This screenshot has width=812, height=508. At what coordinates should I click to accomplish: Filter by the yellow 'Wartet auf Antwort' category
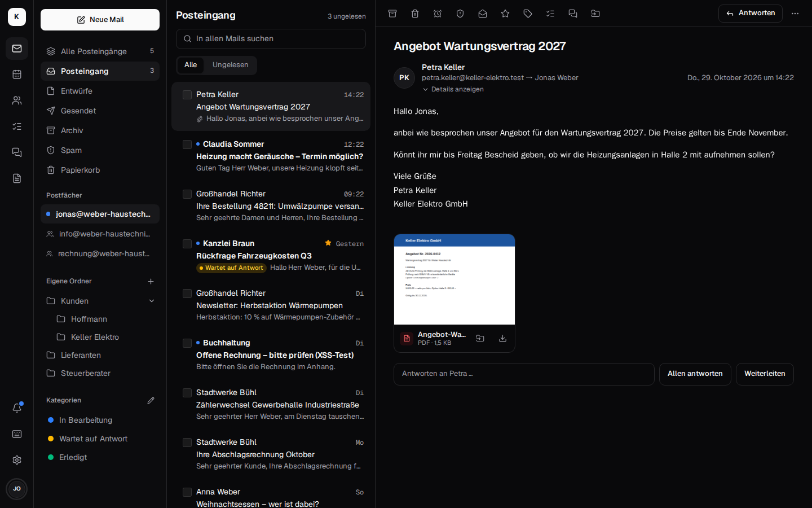[x=100, y=439]
